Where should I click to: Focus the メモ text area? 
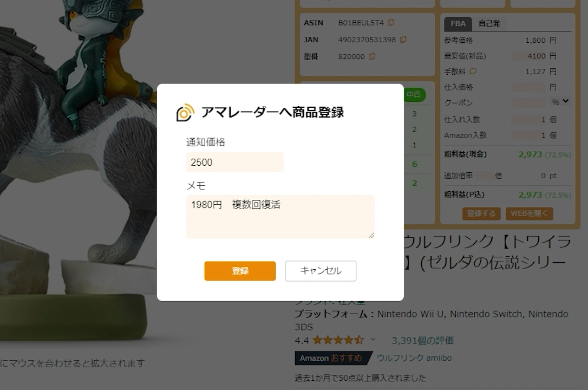[280, 217]
